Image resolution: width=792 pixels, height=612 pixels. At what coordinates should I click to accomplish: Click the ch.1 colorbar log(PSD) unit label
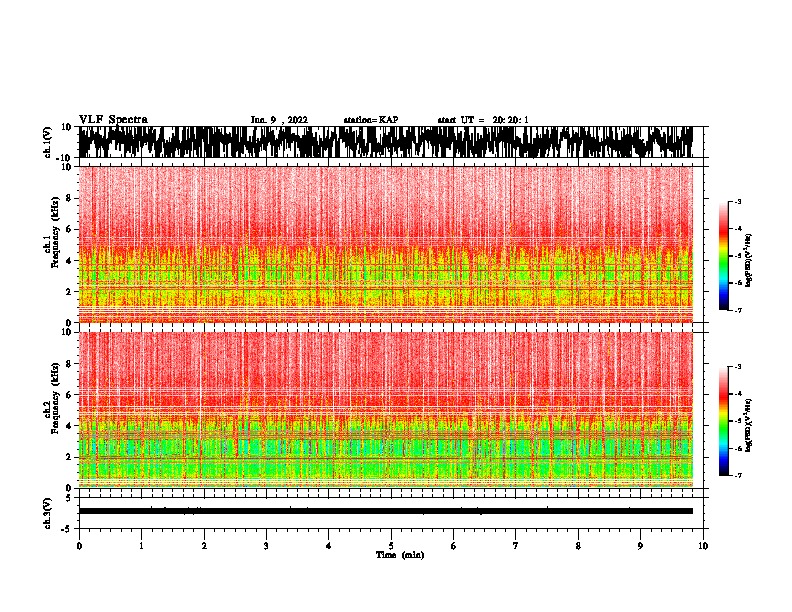748,261
